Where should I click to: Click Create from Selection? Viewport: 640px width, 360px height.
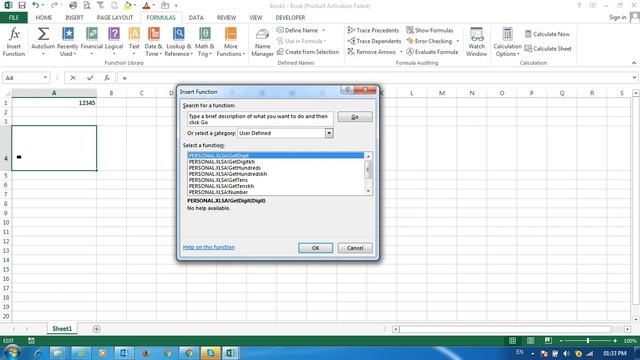click(308, 52)
